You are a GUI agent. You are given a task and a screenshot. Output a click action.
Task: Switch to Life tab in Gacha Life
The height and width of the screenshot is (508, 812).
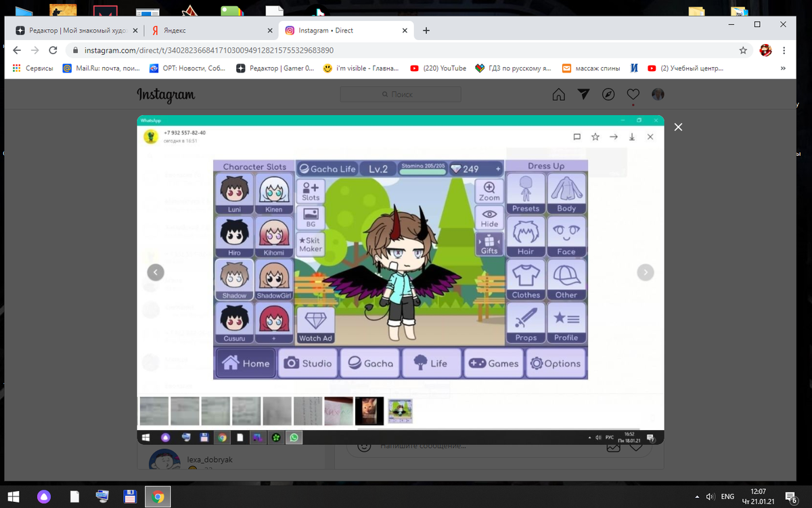431,363
